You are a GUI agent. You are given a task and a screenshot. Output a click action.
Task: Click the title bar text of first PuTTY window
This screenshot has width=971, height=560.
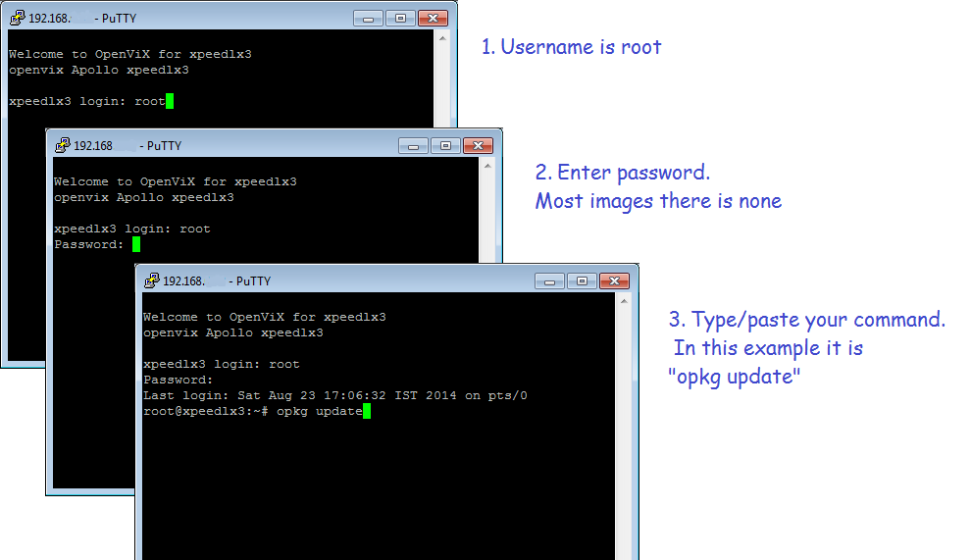[82, 19]
